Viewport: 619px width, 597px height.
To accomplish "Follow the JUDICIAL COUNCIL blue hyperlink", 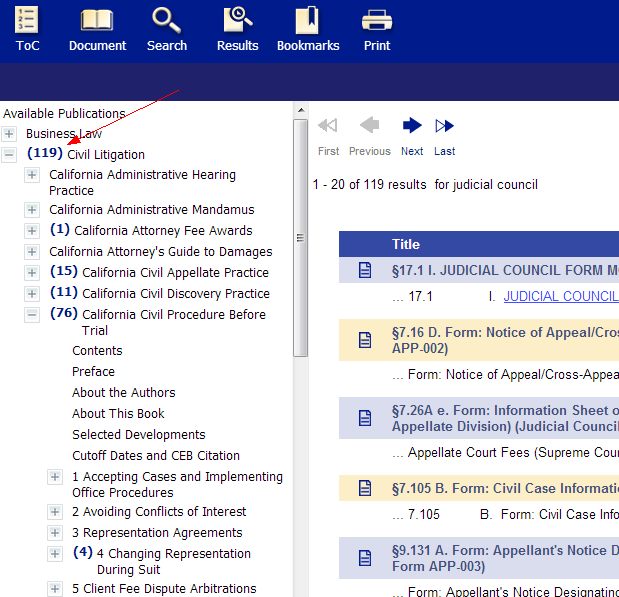I will 561,297.
